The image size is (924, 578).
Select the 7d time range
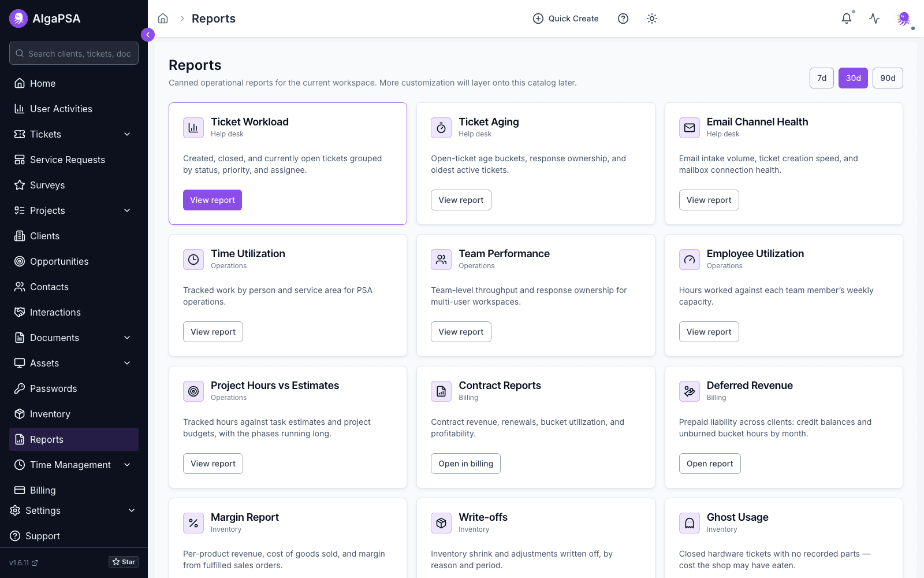(822, 78)
